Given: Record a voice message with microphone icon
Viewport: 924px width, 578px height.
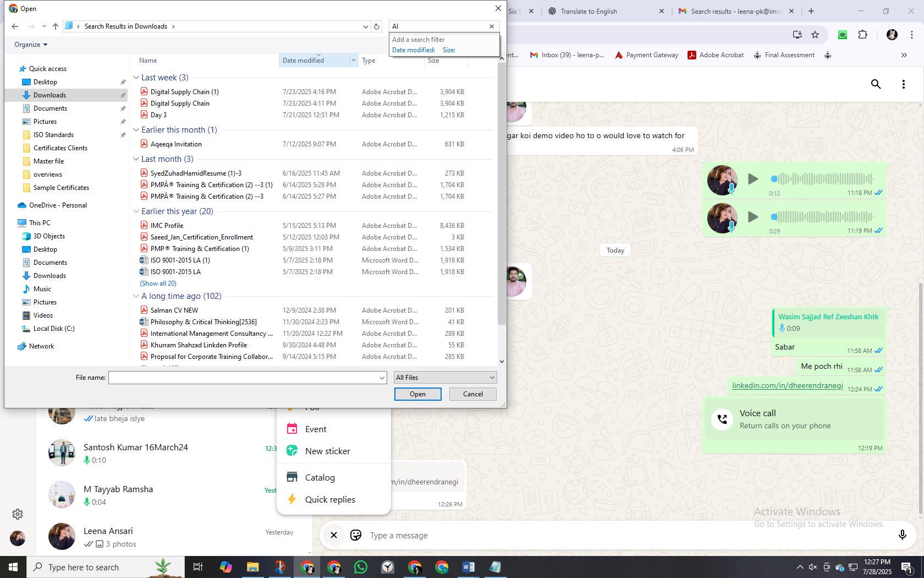Looking at the screenshot, I should click(902, 535).
